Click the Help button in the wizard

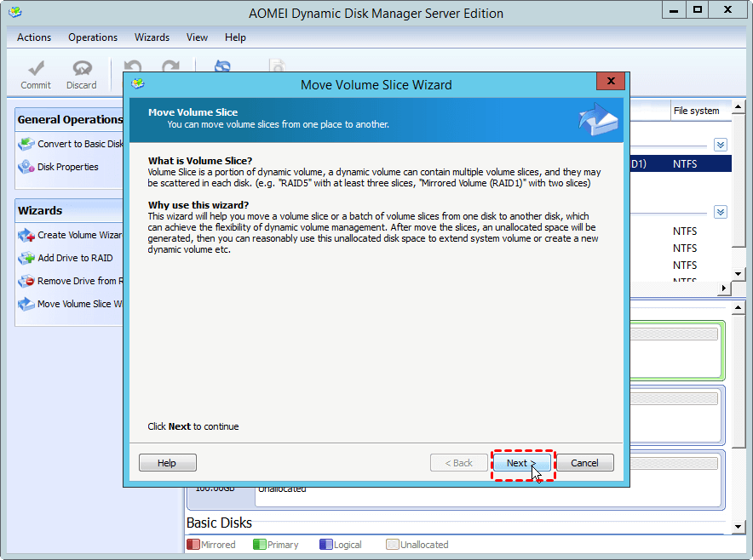167,463
